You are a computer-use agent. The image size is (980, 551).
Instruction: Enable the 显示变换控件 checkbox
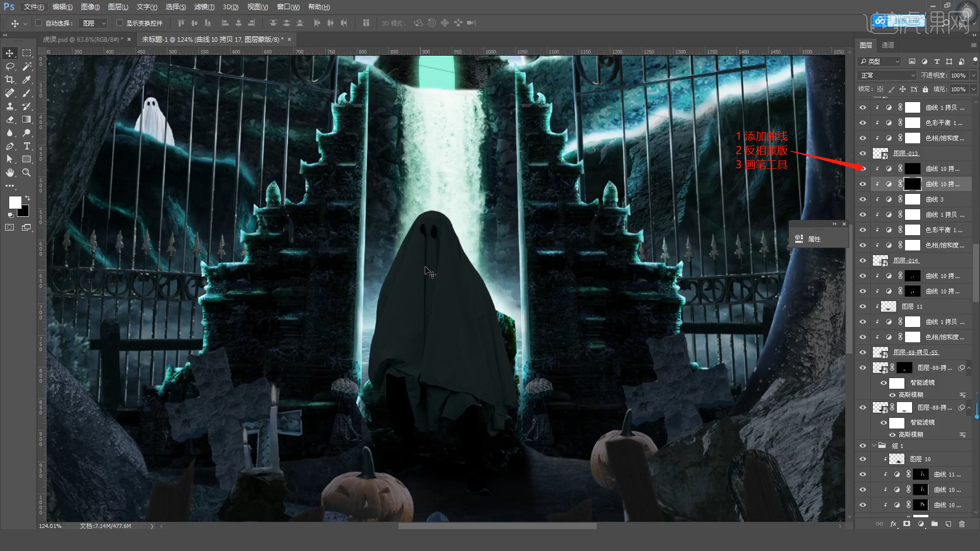(x=119, y=23)
